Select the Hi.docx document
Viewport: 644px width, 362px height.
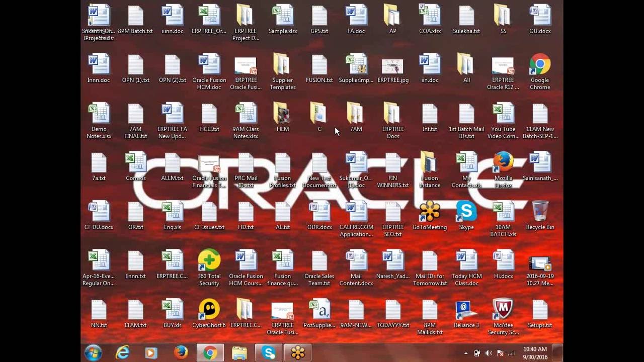[503, 265]
